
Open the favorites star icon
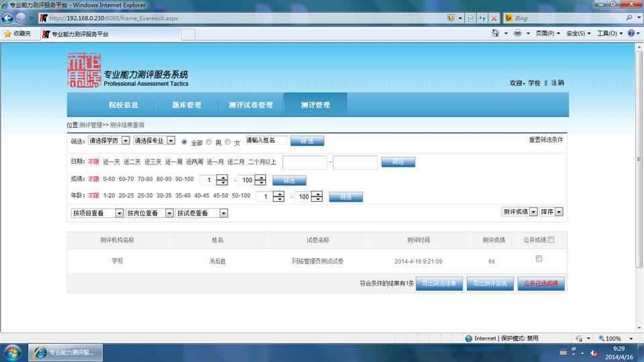coord(7,34)
